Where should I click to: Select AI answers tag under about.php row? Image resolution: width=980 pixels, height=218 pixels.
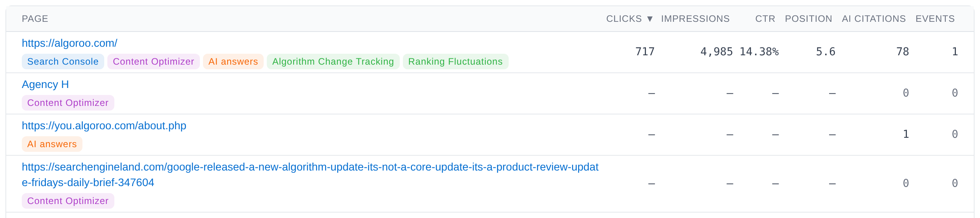pos(52,144)
